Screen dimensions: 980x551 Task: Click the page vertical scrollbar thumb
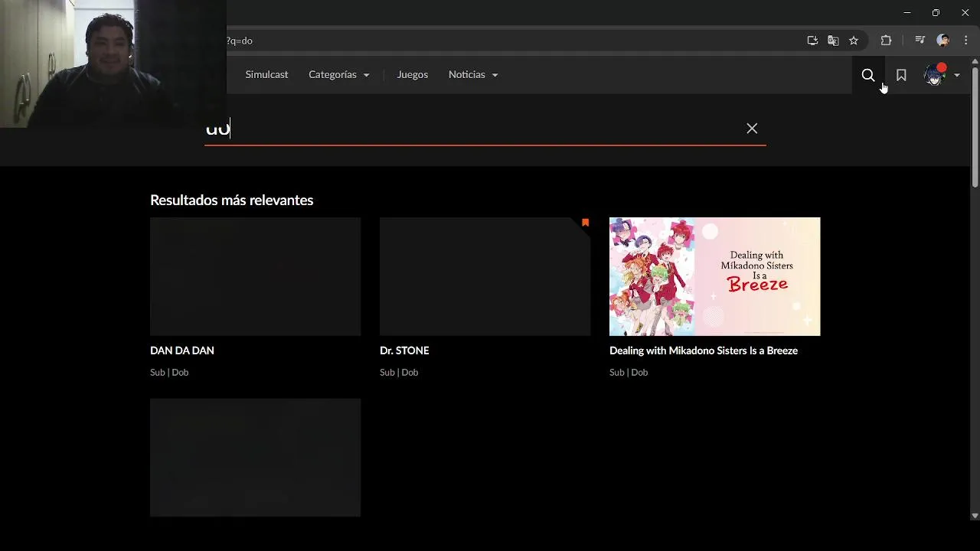tap(975, 126)
